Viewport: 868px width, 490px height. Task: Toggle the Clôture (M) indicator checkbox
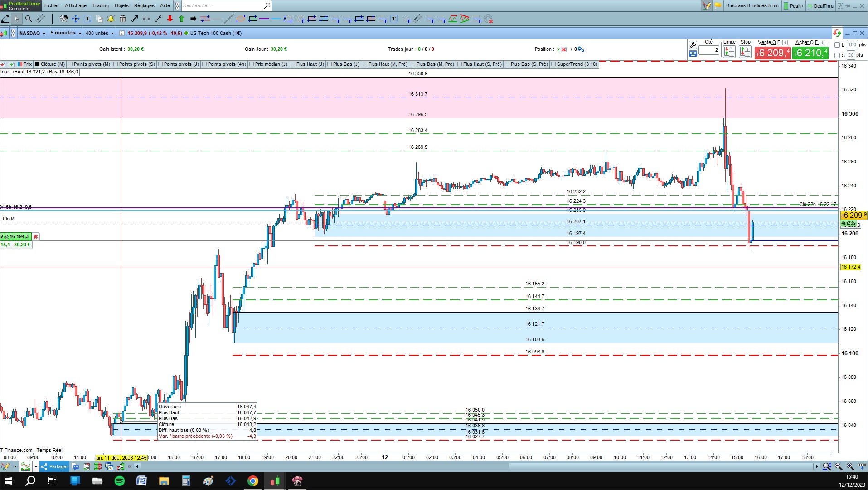pos(38,64)
